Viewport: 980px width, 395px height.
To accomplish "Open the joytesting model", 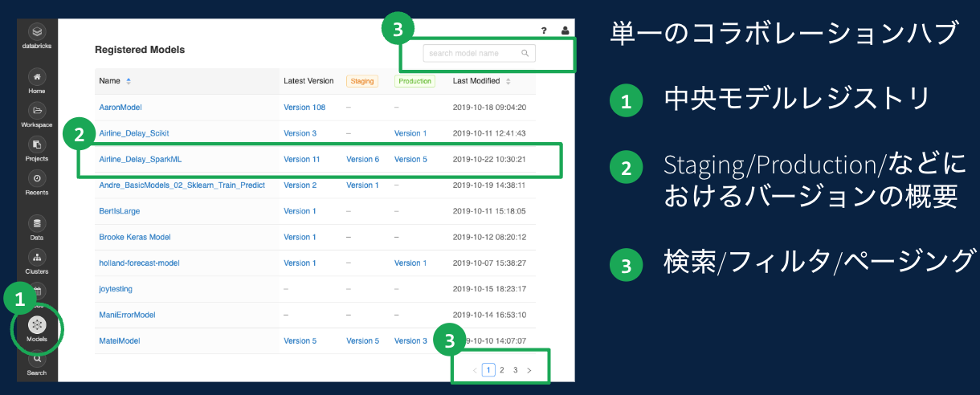I will click(x=116, y=288).
